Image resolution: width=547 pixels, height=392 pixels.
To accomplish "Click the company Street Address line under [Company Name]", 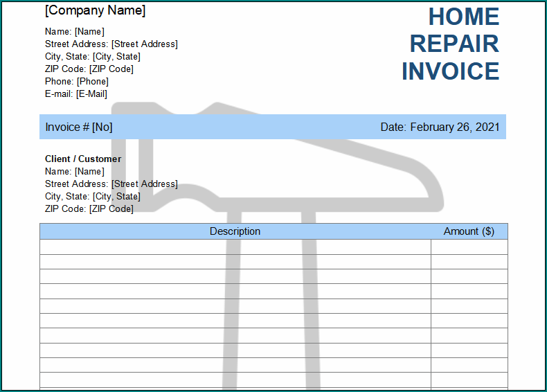I will coord(111,44).
